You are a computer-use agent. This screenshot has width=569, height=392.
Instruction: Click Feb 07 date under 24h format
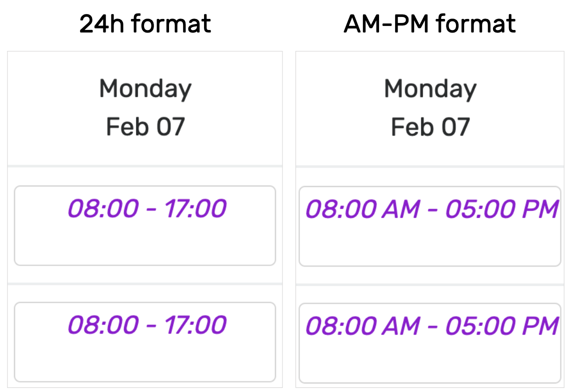tap(145, 126)
